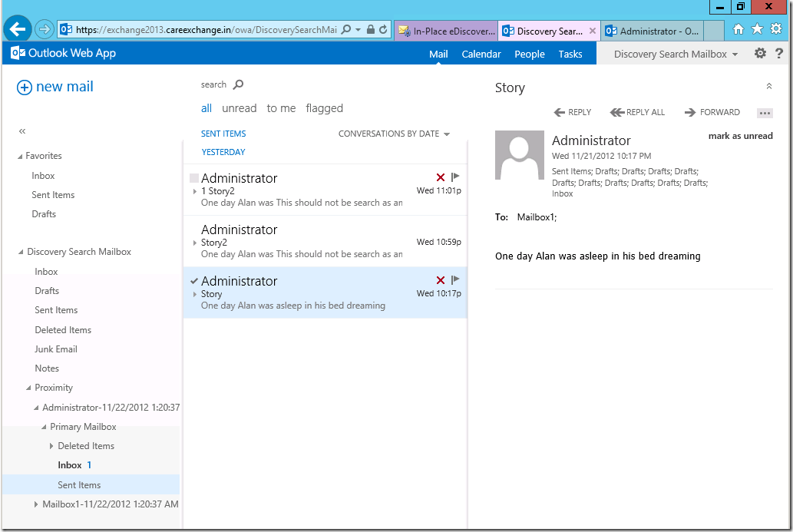Click the browser Forward arrow button
Screen dimensions: 793x532
[45, 29]
